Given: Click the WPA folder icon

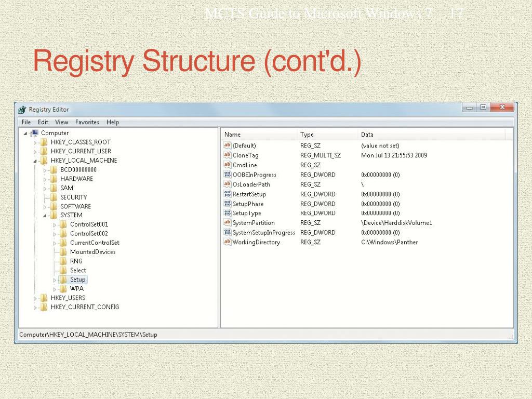Looking at the screenshot, I should (63, 289).
